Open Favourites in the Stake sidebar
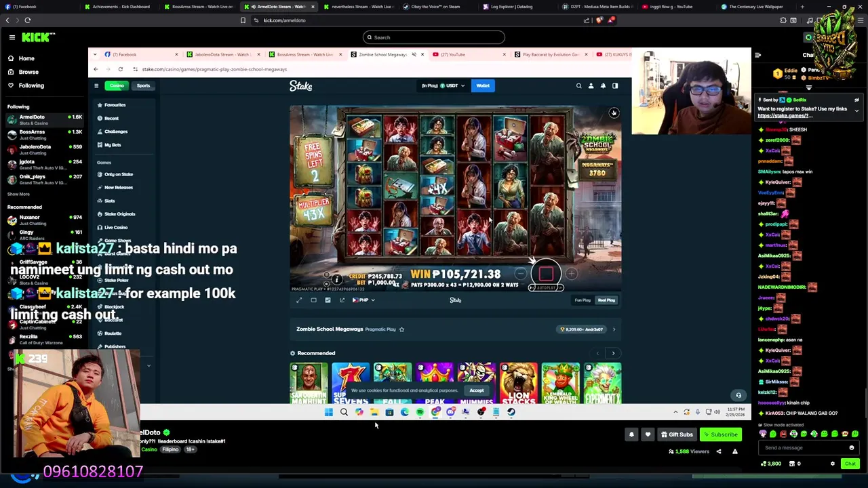This screenshot has width=868, height=488. (x=115, y=105)
